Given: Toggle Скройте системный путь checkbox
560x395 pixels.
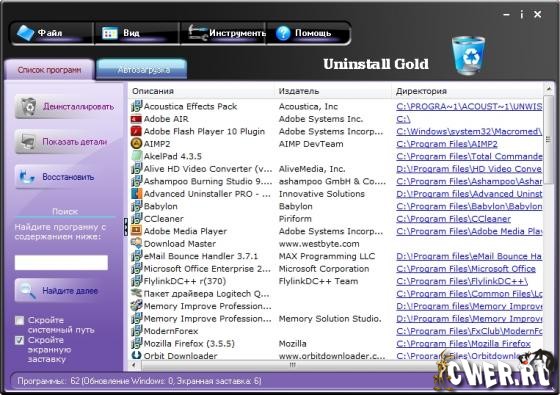Looking at the screenshot, I should click(x=20, y=320).
